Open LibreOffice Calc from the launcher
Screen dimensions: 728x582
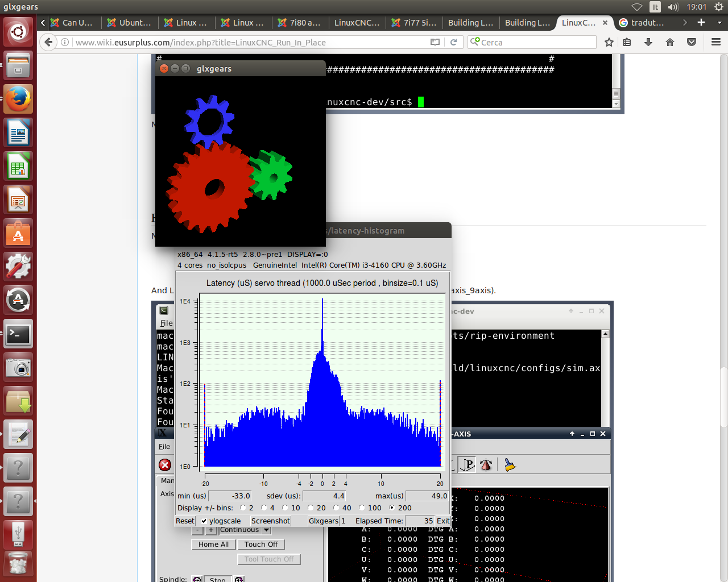click(18, 166)
